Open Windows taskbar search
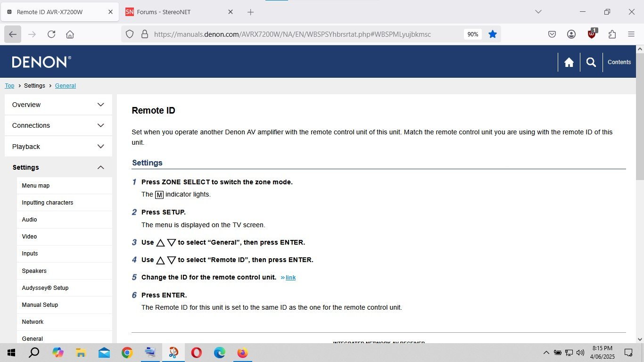The height and width of the screenshot is (362, 644). click(x=34, y=353)
